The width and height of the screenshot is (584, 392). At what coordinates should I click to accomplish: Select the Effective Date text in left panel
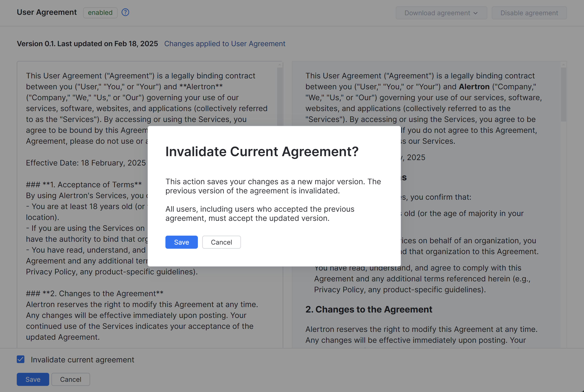(86, 163)
